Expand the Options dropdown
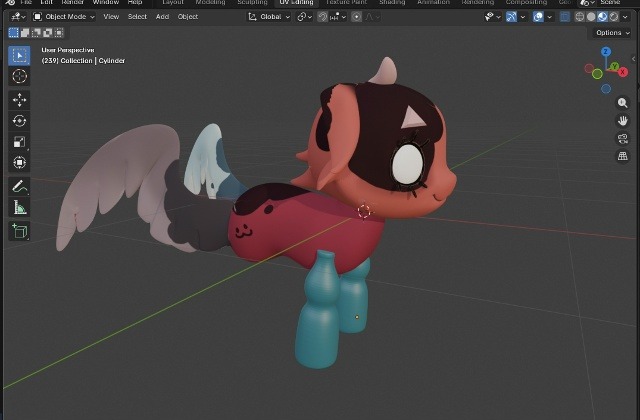The height and width of the screenshot is (420, 640). point(612,33)
